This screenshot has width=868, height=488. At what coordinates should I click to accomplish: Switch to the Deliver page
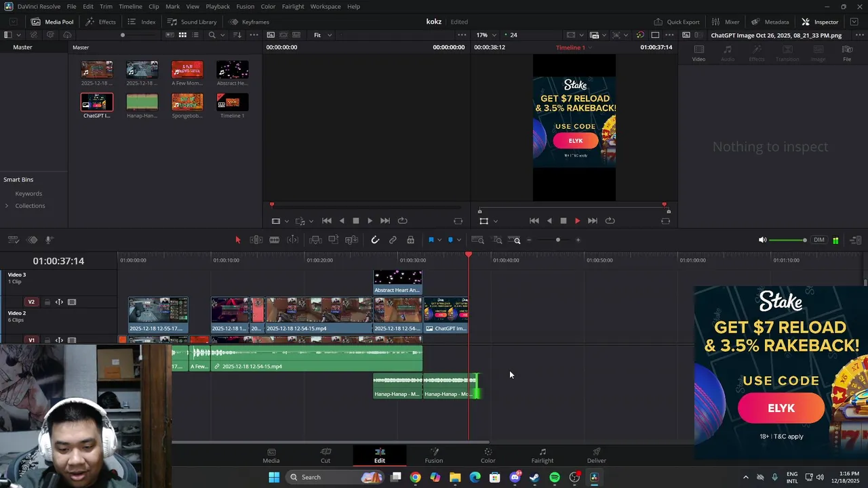597,455
